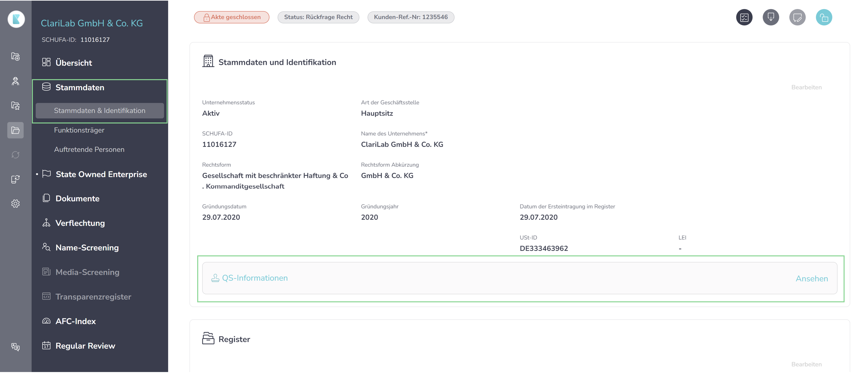Click the Gründungsjahr value 2020
Screen dimensions: 868x373
click(x=369, y=218)
